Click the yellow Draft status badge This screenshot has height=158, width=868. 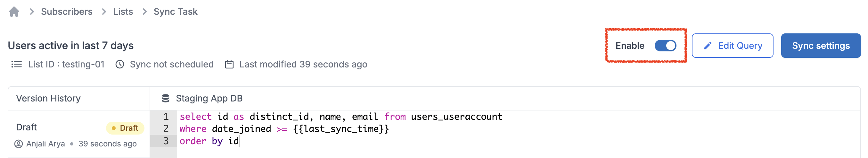(x=125, y=128)
